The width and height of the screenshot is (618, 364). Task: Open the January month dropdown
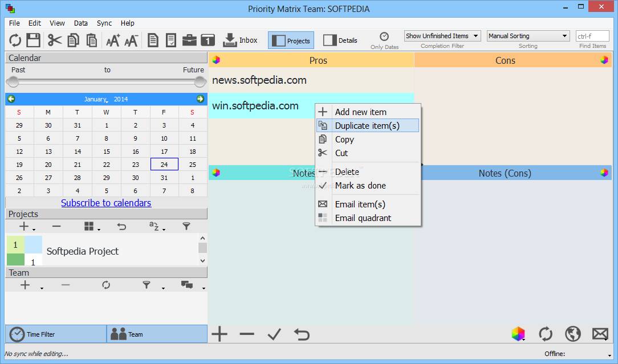click(96, 99)
